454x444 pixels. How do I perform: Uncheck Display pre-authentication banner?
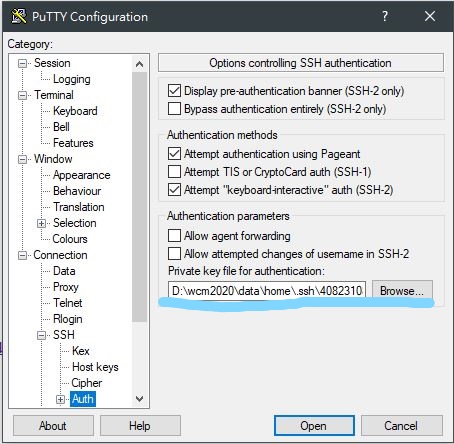coord(174,90)
